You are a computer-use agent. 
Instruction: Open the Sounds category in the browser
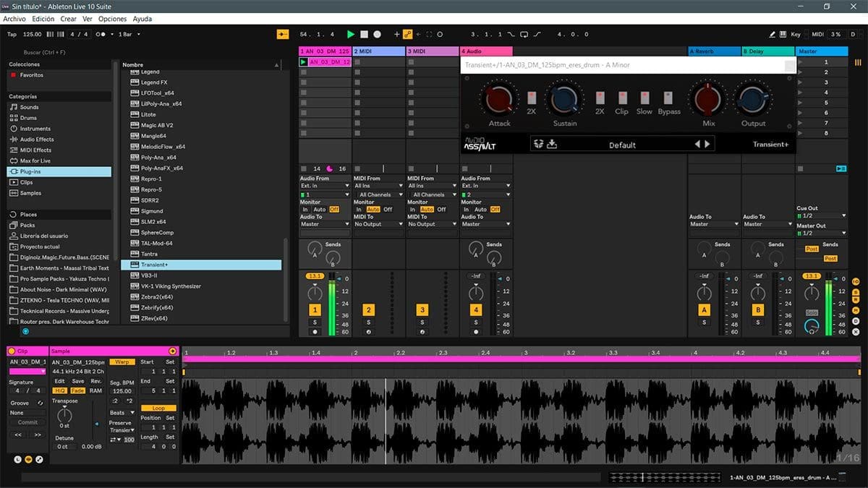click(29, 107)
